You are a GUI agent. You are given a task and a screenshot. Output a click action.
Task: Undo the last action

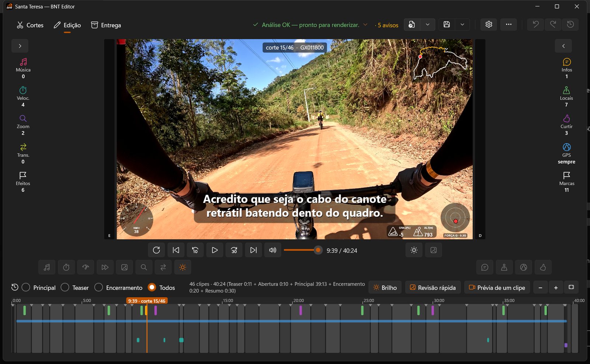[535, 25]
